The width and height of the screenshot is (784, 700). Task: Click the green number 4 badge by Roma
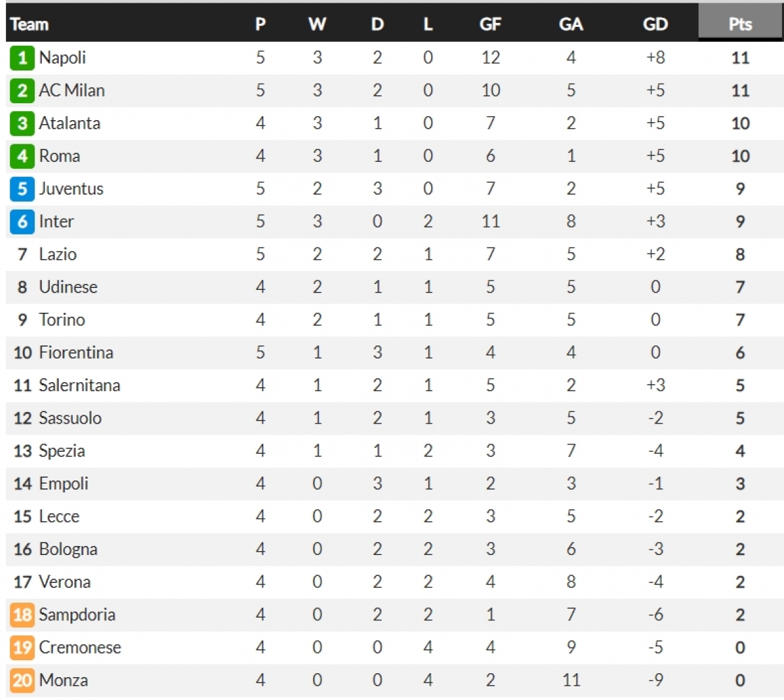pyautogui.click(x=22, y=156)
